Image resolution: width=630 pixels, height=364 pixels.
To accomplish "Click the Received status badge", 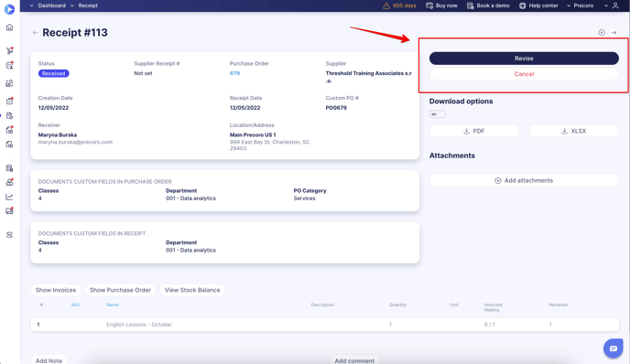I will [53, 73].
